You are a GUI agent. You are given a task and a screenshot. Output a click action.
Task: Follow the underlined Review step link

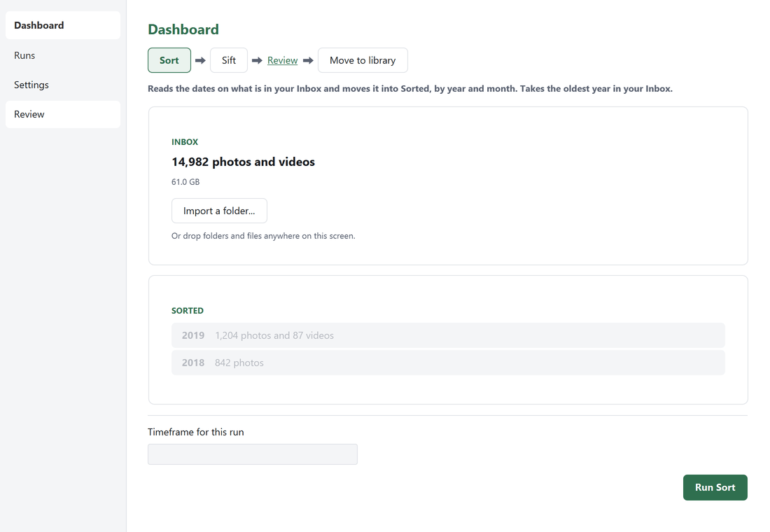click(x=282, y=60)
